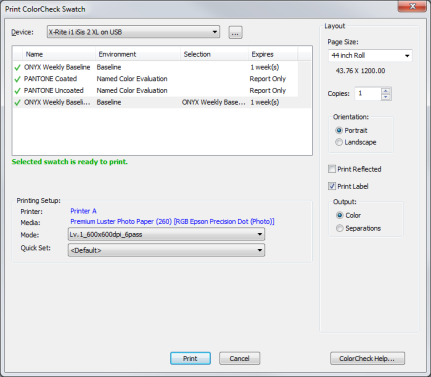Expand the Quick Set dropdown

click(259, 250)
